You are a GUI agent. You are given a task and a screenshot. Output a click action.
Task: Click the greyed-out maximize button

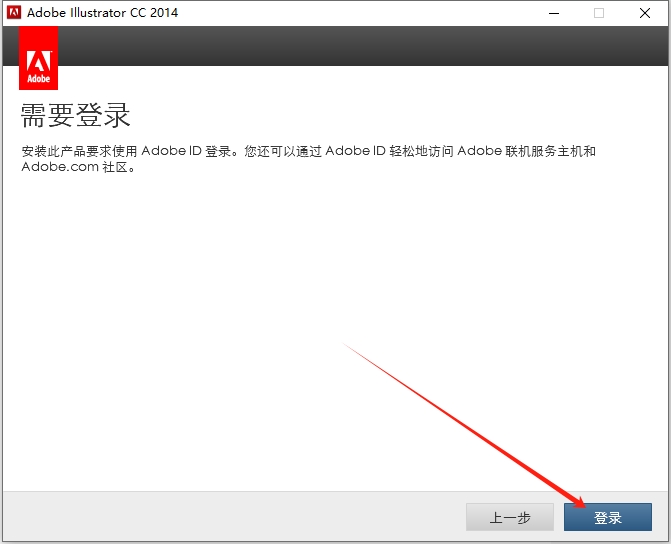(x=599, y=13)
